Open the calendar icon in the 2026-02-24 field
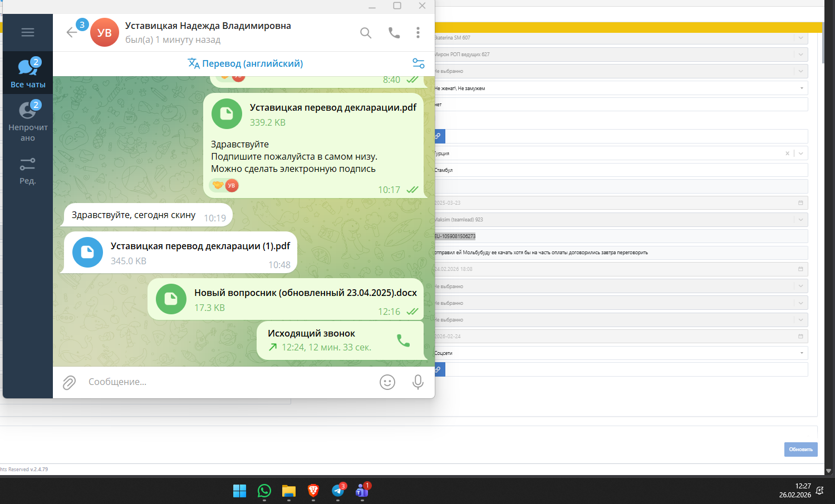This screenshot has width=835, height=504. [x=800, y=337]
